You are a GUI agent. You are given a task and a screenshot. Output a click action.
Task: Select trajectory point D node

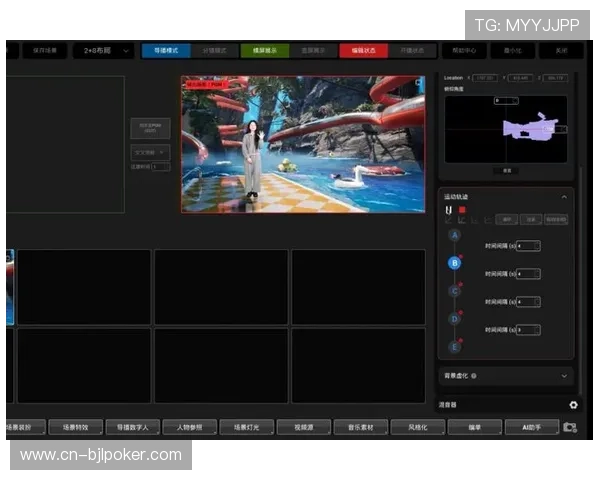point(455,319)
